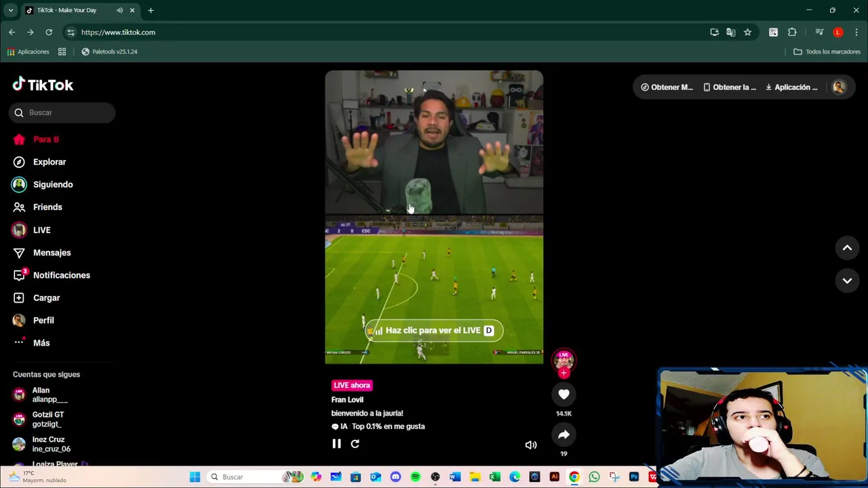Bookmark this tab with the star
The width and height of the screenshot is (868, 488).
747,32
